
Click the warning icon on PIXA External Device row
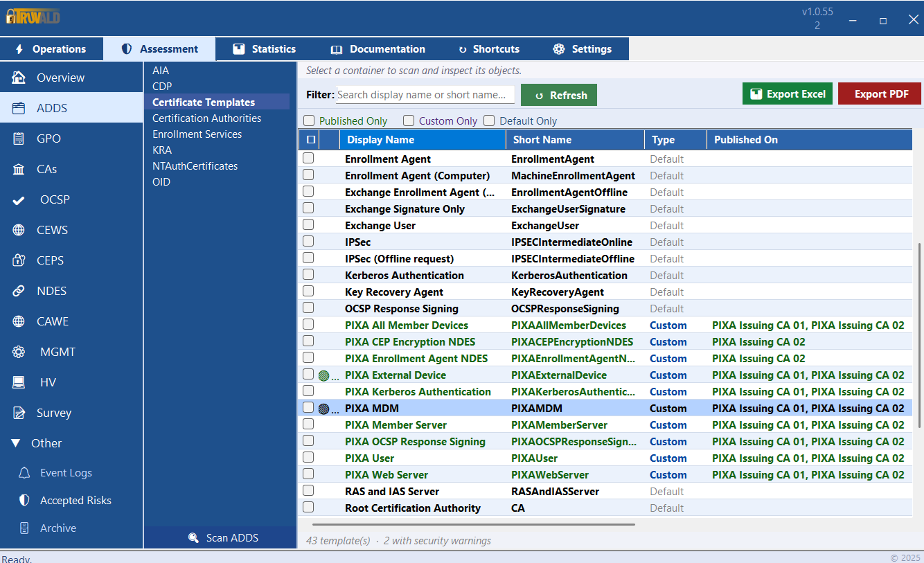click(x=323, y=375)
